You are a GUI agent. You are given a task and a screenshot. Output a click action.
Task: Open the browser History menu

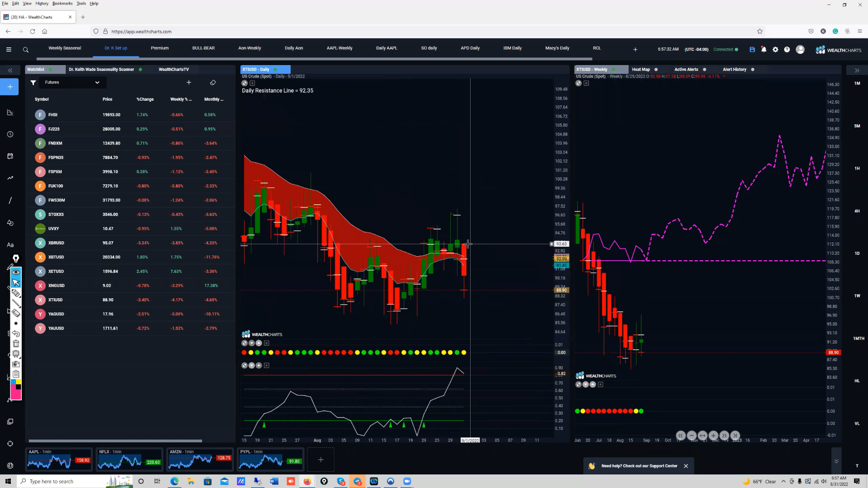[x=42, y=3]
